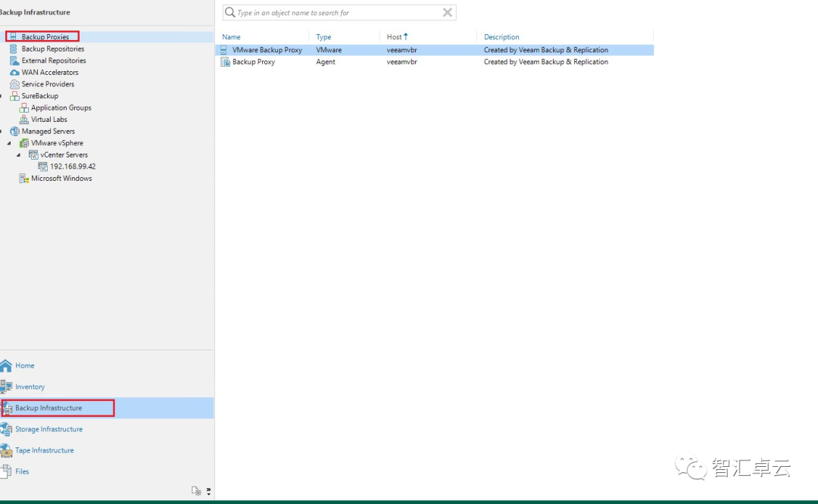The height and width of the screenshot is (504, 818).
Task: Click the description of VMware Backup Proxy
Action: click(545, 50)
